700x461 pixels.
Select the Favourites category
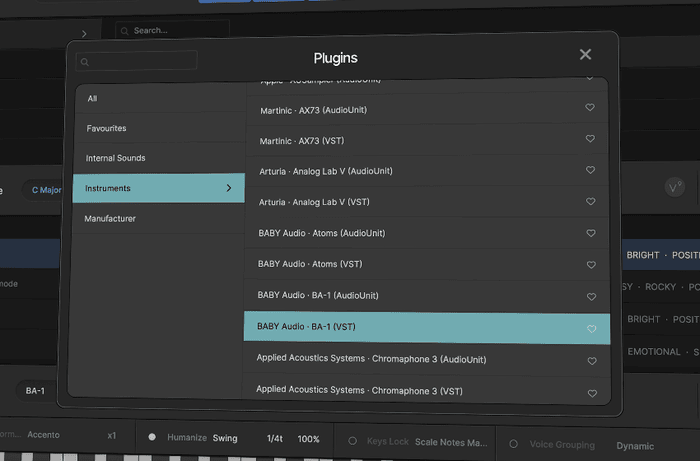[x=106, y=128]
